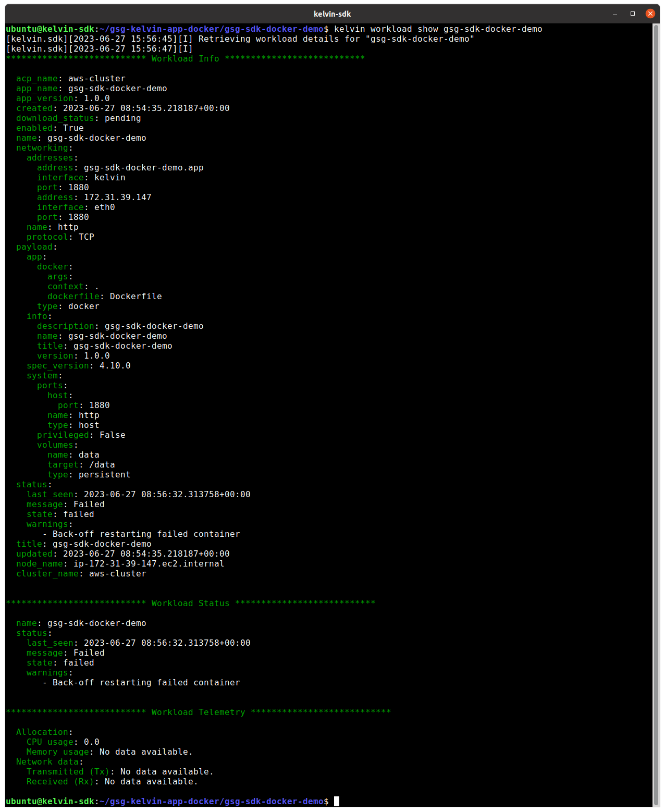Click the download_status pending value

123,118
